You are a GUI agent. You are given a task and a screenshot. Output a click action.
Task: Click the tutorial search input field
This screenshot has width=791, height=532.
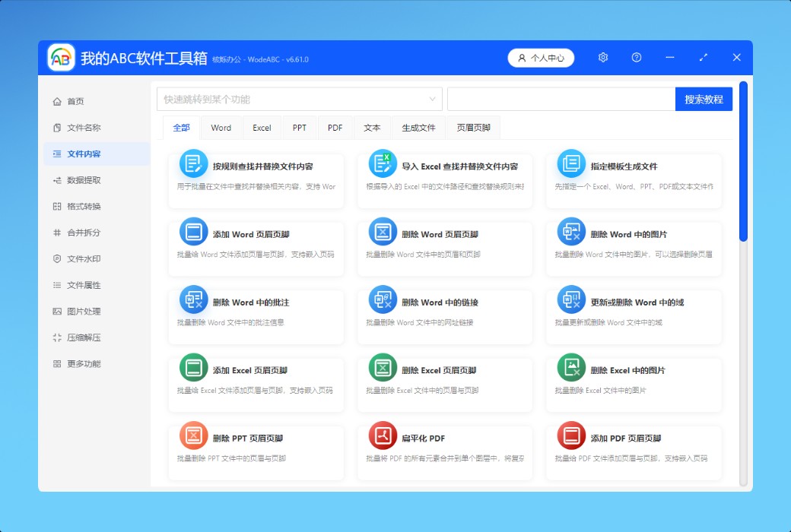pyautogui.click(x=561, y=100)
